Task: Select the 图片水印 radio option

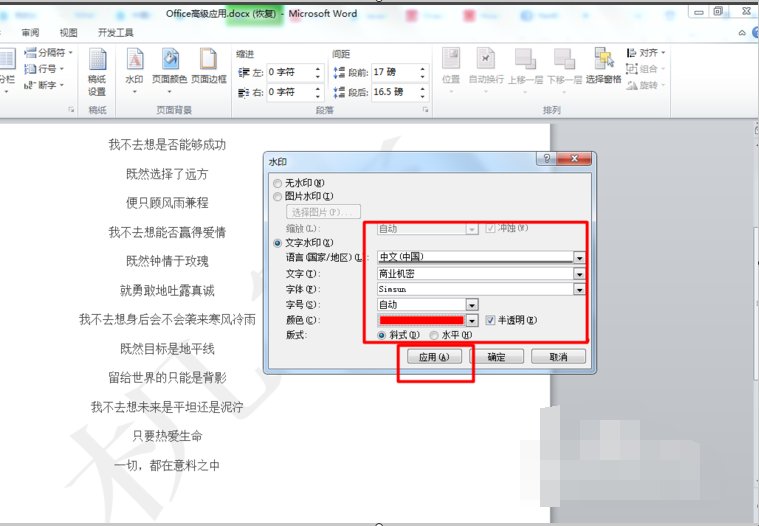Action: click(277, 196)
